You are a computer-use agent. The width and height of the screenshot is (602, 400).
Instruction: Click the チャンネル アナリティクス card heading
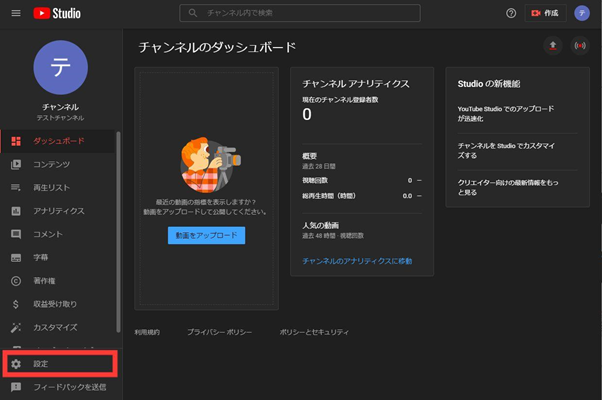point(356,84)
